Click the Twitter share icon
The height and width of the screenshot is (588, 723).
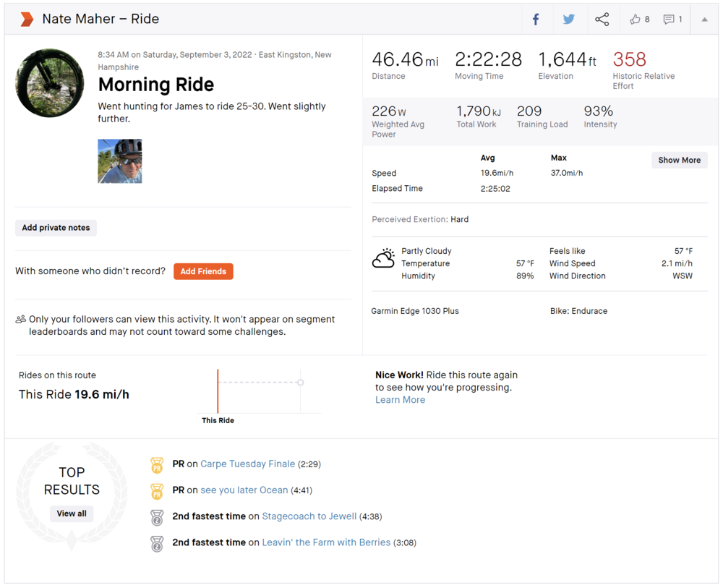(x=569, y=20)
